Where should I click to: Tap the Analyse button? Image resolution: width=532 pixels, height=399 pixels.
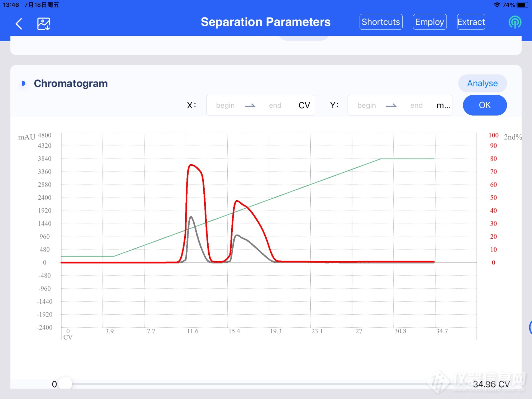point(482,83)
